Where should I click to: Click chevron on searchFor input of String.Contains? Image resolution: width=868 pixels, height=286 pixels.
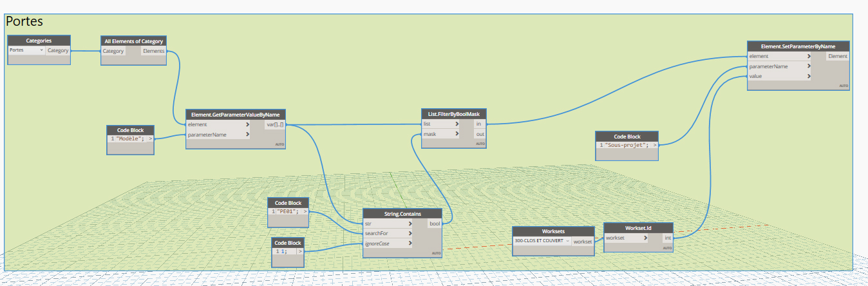[x=410, y=233]
